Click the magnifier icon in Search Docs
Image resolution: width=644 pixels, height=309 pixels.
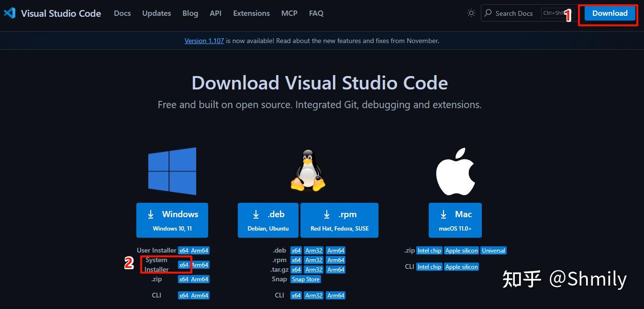point(488,13)
